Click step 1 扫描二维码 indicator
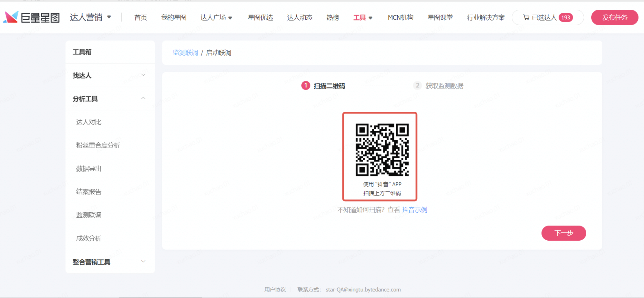Screen dimensions: 644x298 (323, 86)
